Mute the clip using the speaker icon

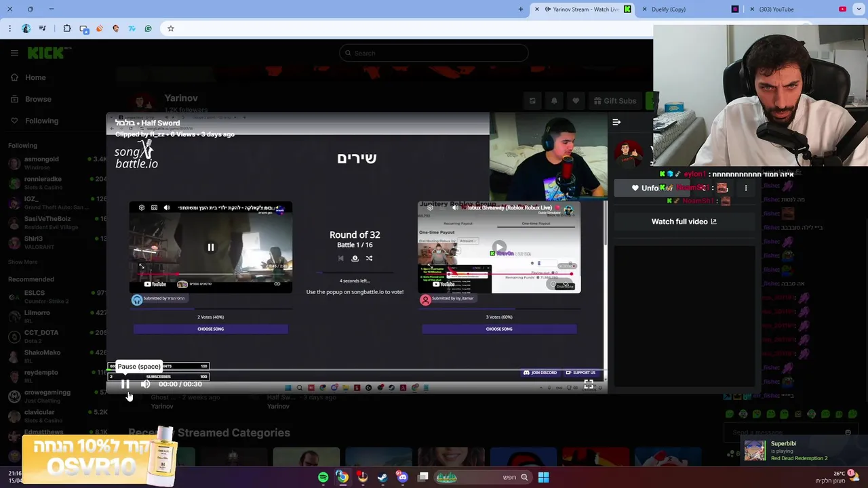pos(146,384)
